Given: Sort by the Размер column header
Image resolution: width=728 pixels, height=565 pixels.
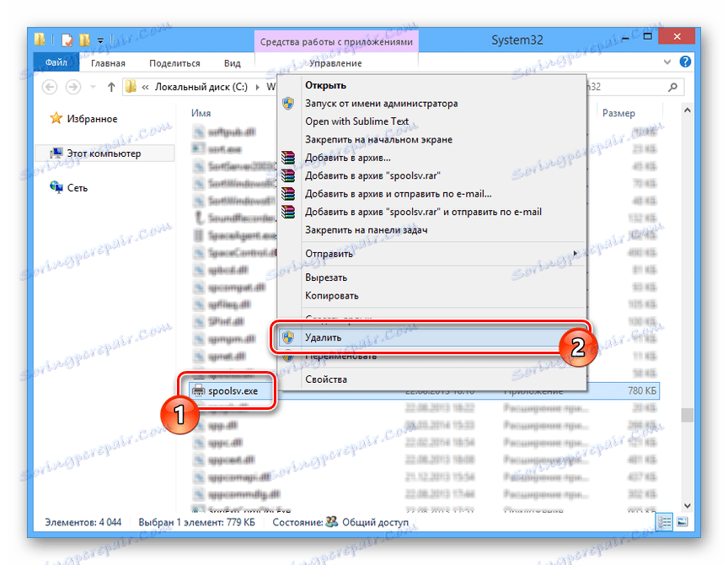Looking at the screenshot, I should point(618,113).
